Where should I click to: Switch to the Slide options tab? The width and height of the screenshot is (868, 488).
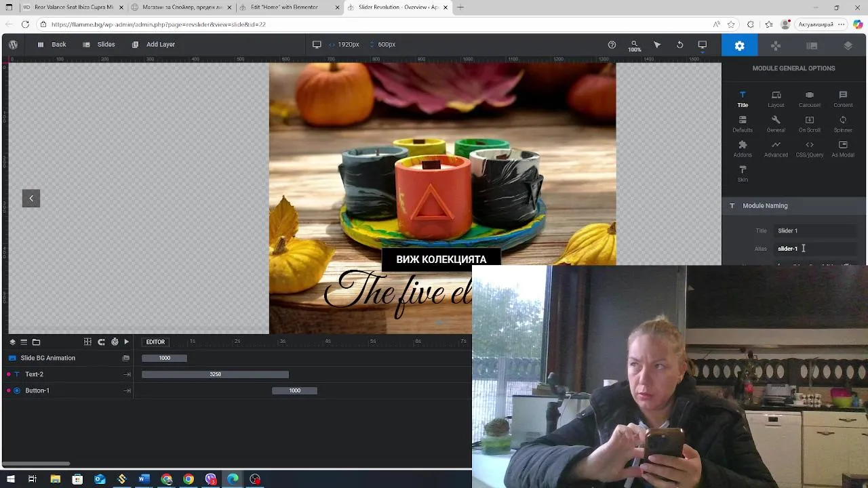(x=812, y=45)
